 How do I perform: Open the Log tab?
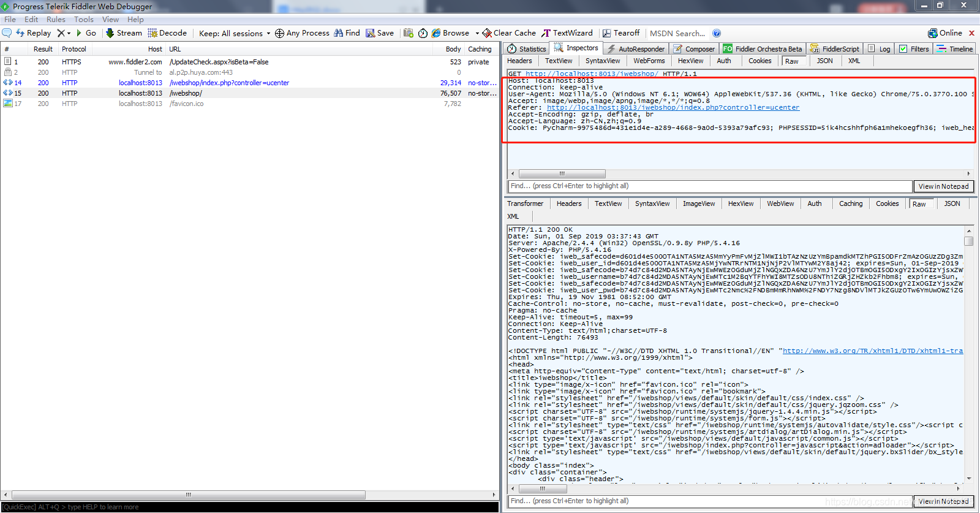click(x=880, y=48)
